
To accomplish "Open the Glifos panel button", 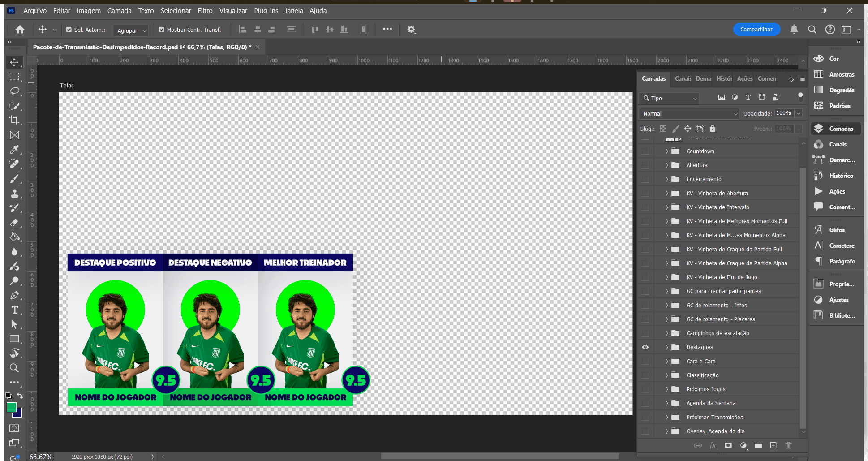I will [836, 230].
